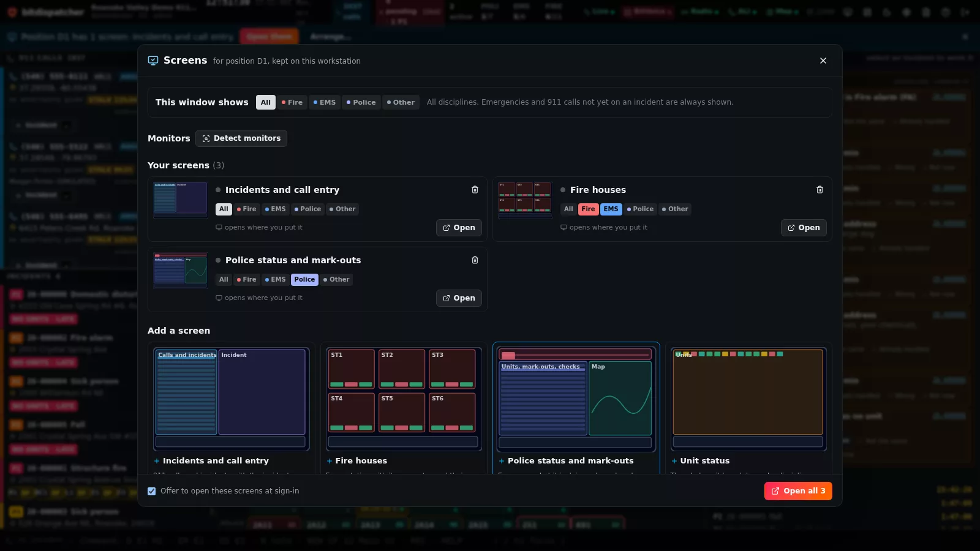Viewport: 980px width, 551px height.
Task: Toggle Police filter in This window shows
Action: [x=361, y=102]
